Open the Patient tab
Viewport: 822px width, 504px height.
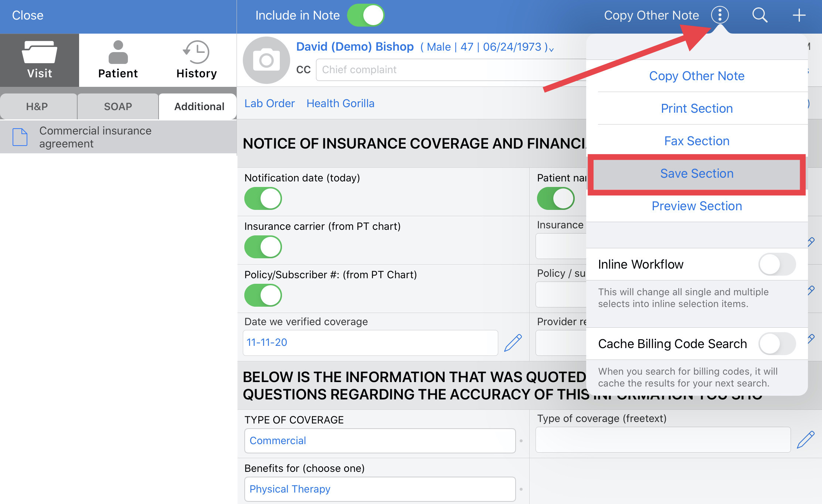point(118,60)
